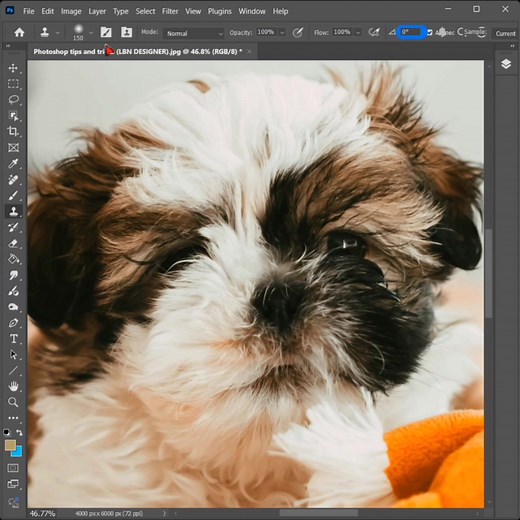The width and height of the screenshot is (520, 520).
Task: Open the Filter menu
Action: (x=170, y=11)
